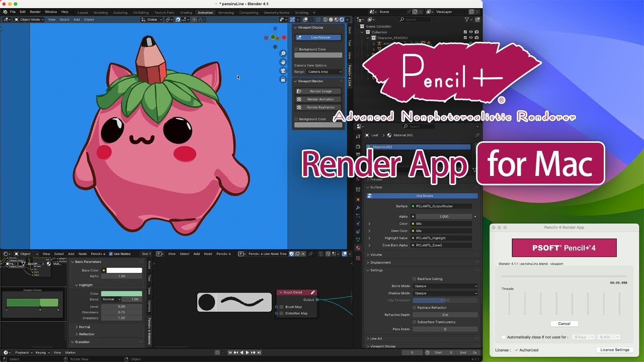Open License Settings in the Render App
Screen dimensions: 644x362
point(615,350)
